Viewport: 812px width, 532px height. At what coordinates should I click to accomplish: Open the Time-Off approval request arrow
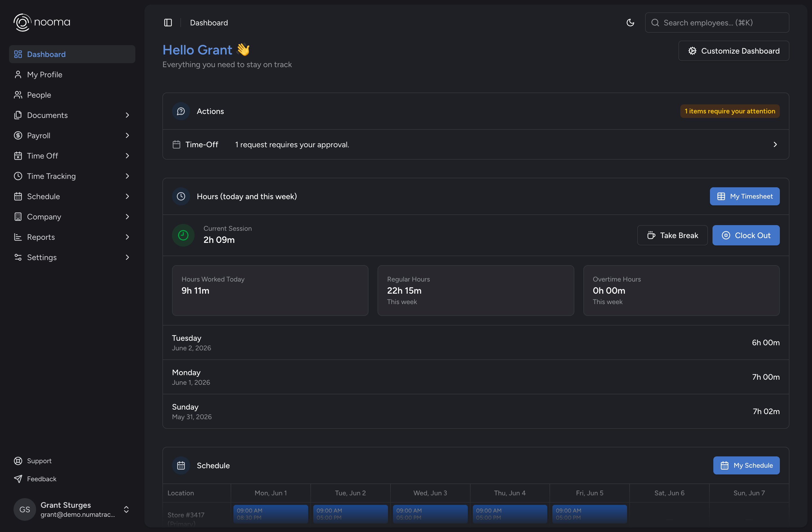tap(775, 144)
